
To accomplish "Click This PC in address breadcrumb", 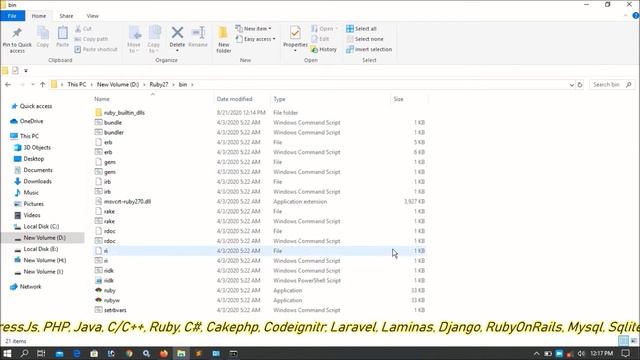I will [77, 84].
